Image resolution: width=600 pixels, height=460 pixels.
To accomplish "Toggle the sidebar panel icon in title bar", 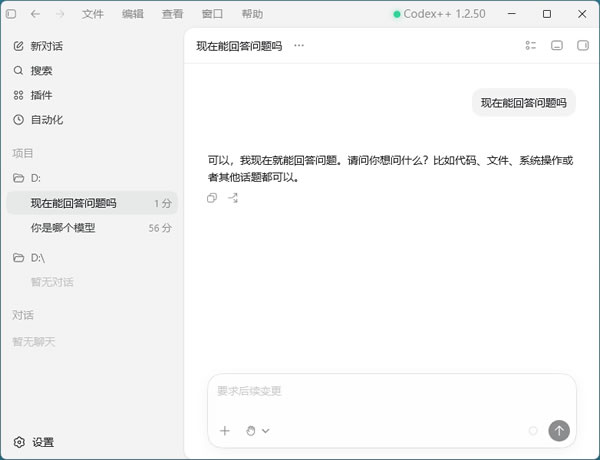I will [x=11, y=14].
